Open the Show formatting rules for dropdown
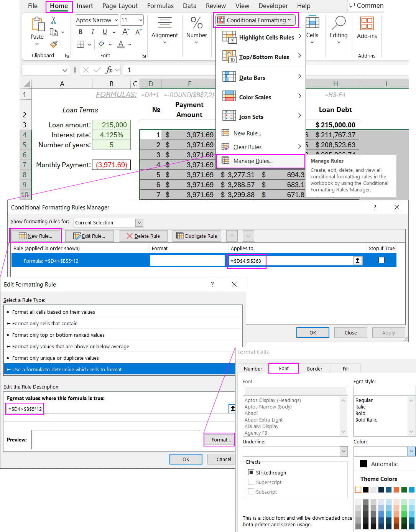The height and width of the screenshot is (532, 416). click(x=139, y=222)
